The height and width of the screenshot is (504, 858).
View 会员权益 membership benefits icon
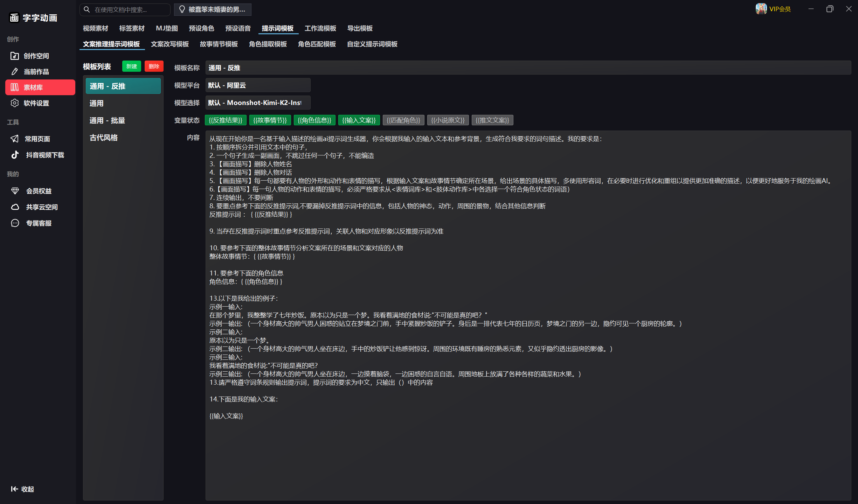[x=15, y=191]
